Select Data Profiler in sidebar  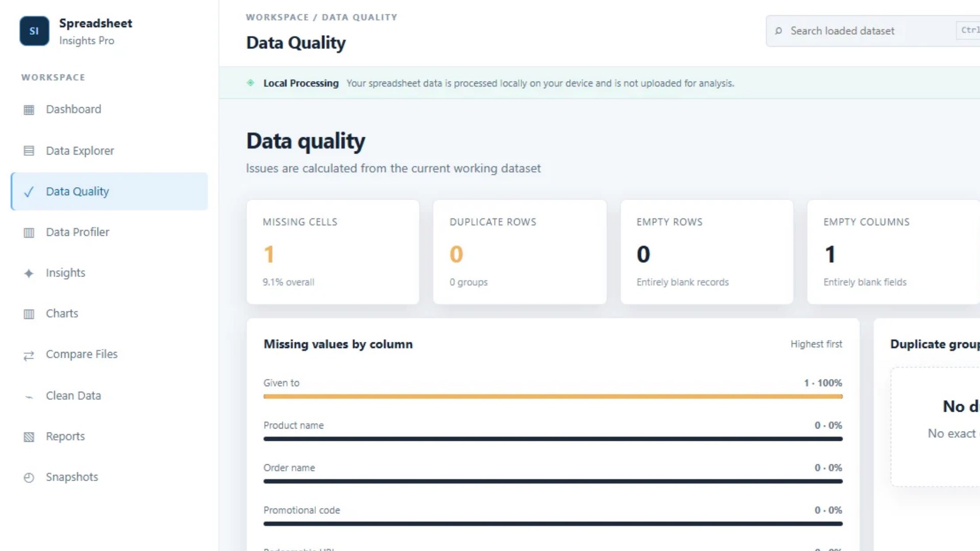click(x=109, y=232)
